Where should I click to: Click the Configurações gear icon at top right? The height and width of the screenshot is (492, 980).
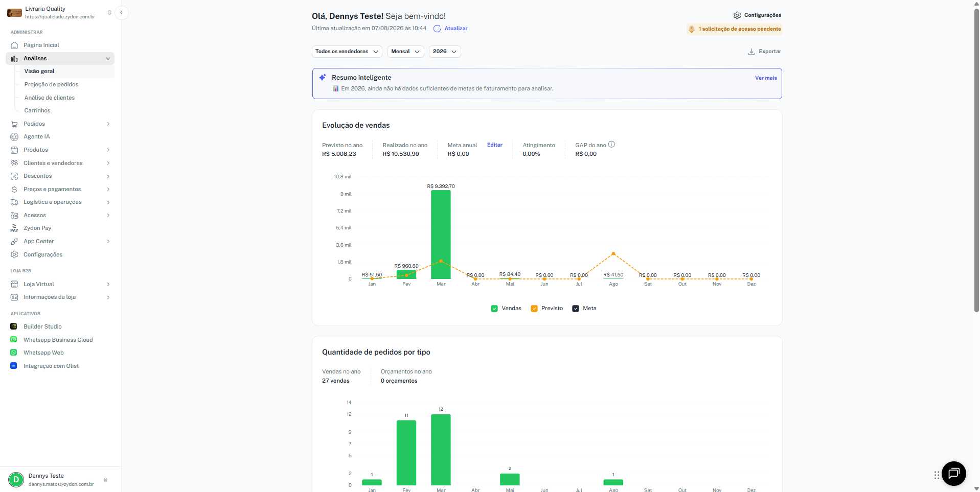(737, 15)
